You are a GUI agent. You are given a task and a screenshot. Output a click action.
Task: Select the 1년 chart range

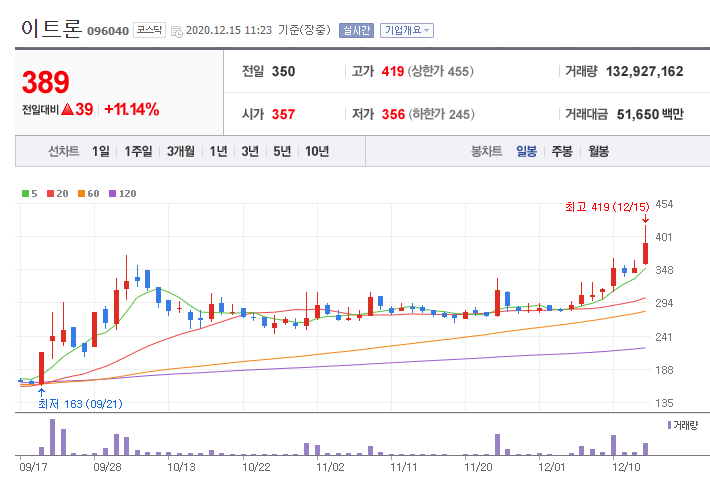(220, 151)
